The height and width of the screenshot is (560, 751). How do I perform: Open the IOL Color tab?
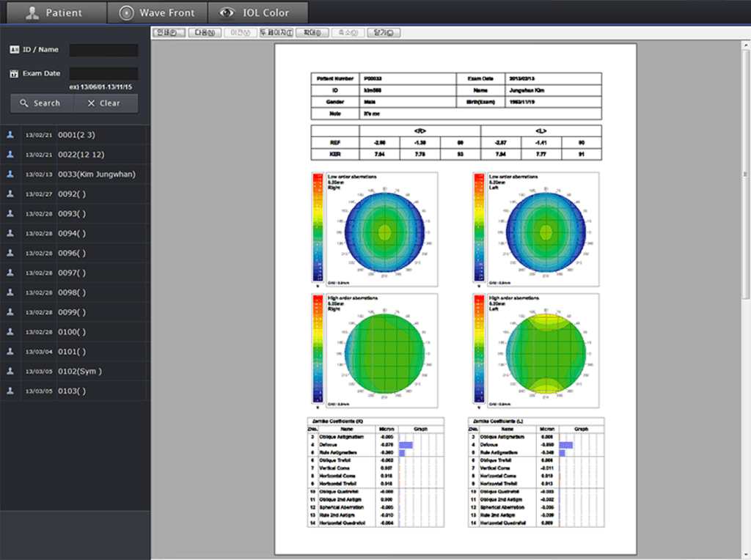[258, 12]
